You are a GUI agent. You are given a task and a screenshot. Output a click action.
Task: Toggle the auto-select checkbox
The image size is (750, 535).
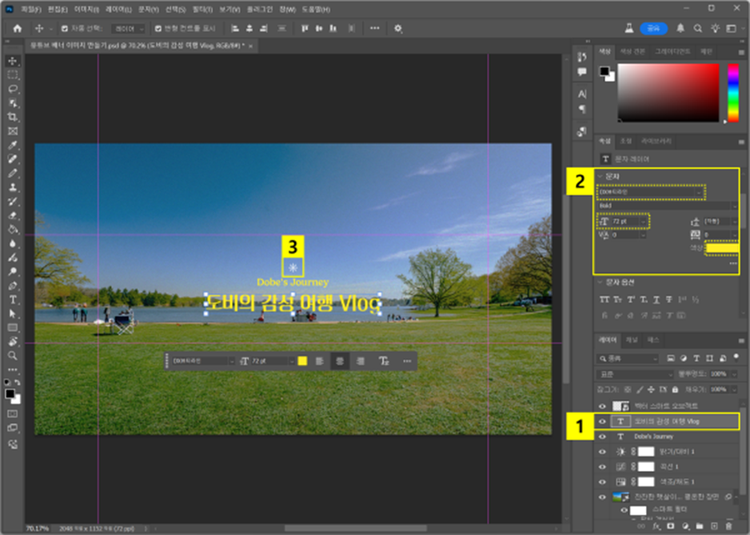[65, 28]
